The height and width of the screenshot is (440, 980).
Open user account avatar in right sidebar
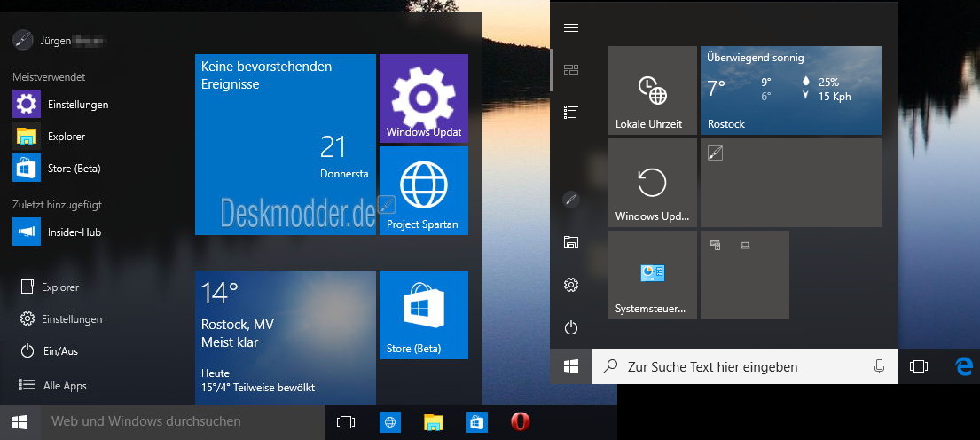pos(570,200)
